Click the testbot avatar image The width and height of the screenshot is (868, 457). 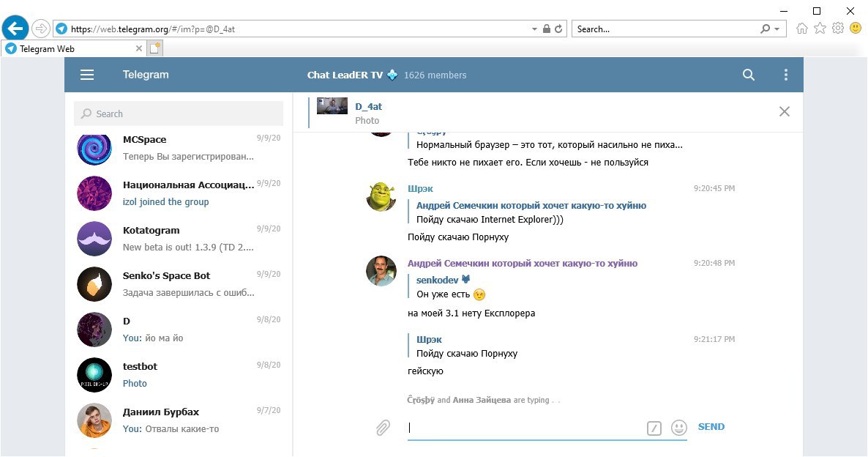click(x=94, y=375)
